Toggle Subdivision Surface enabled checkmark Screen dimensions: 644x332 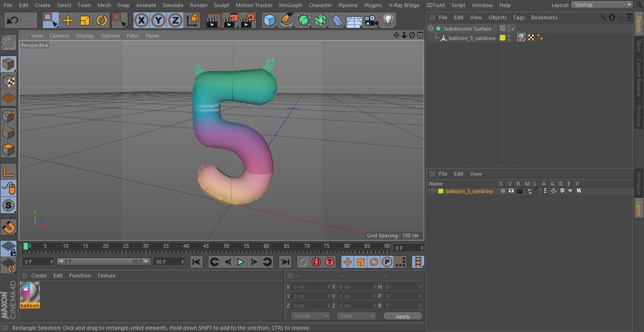513,29
